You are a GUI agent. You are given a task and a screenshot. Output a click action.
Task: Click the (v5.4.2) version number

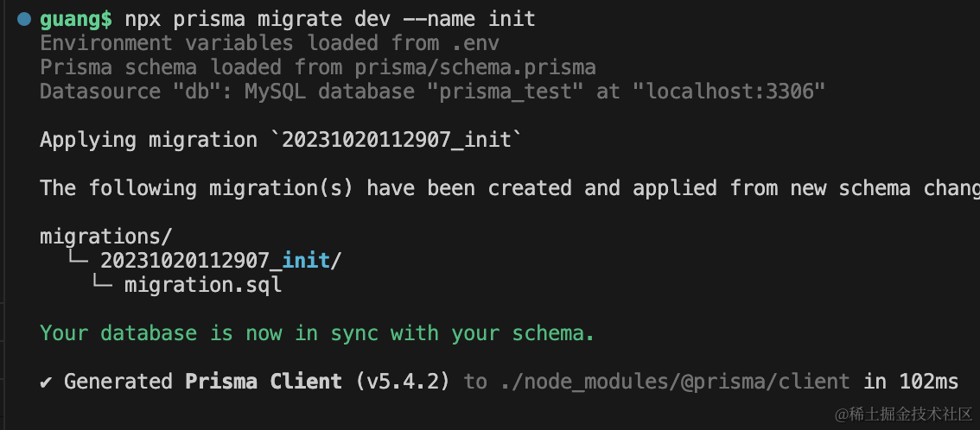(x=403, y=382)
